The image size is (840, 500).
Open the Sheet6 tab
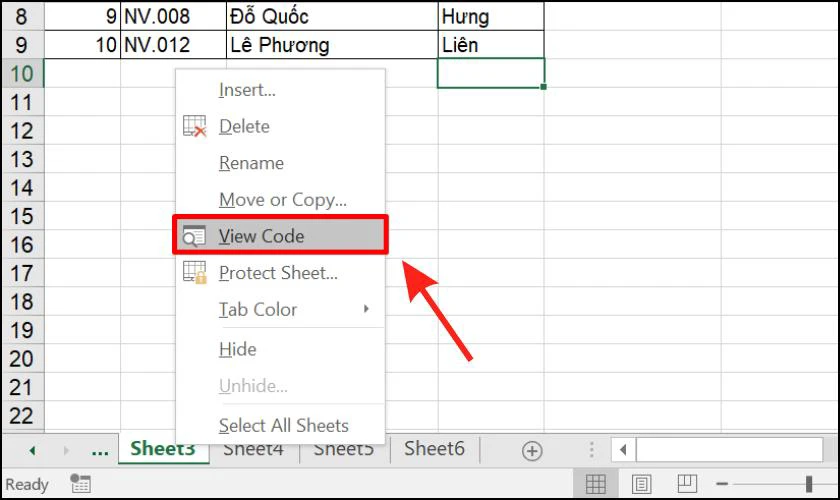click(x=434, y=449)
